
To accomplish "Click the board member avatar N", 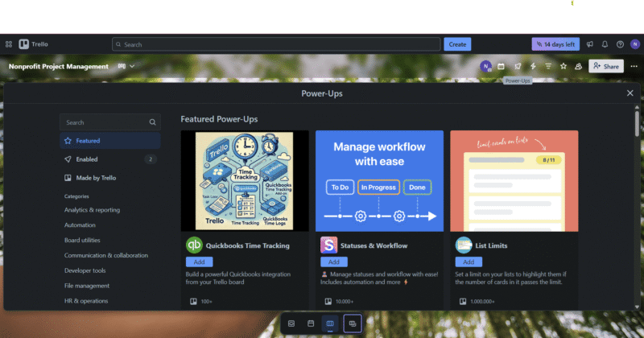I will (485, 66).
